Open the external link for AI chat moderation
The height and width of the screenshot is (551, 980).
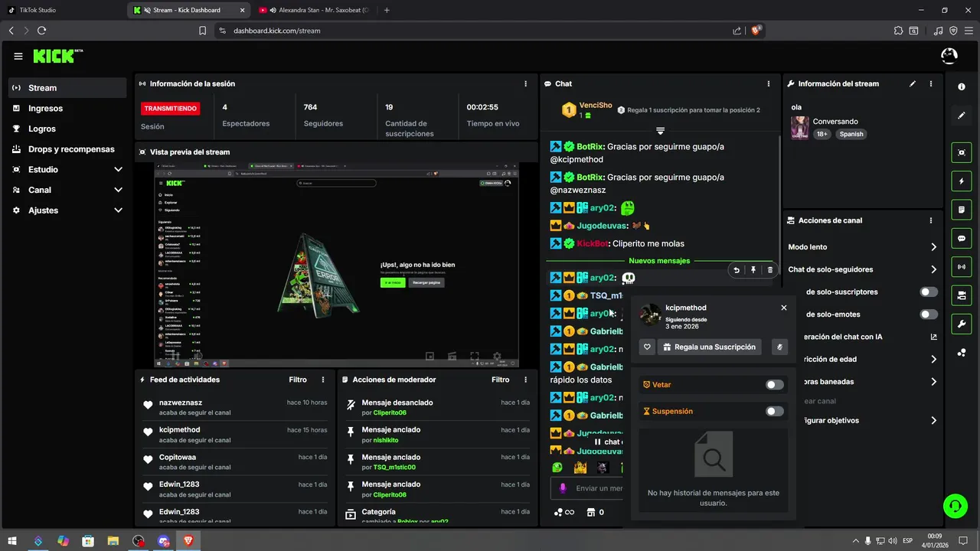click(x=933, y=337)
